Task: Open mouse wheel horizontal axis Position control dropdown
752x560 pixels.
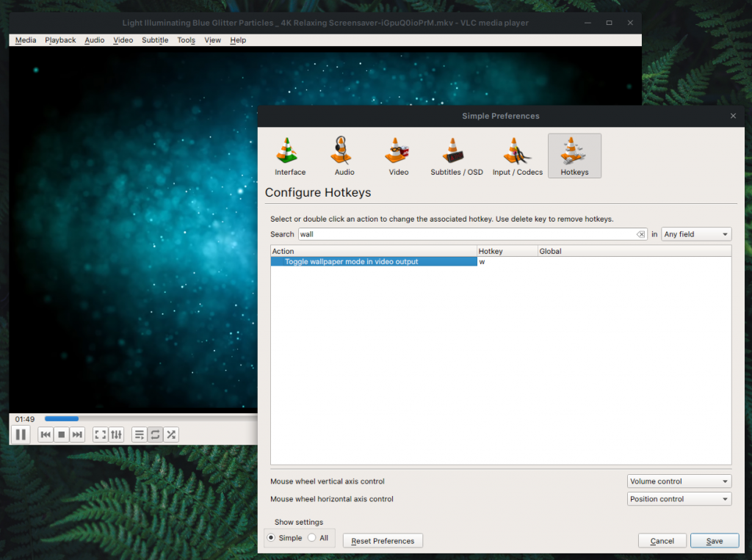Action: click(679, 499)
